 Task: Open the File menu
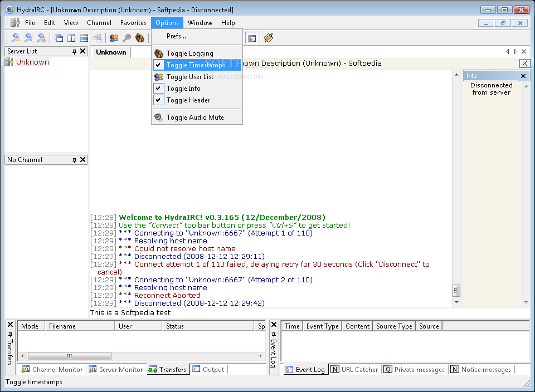[x=30, y=23]
